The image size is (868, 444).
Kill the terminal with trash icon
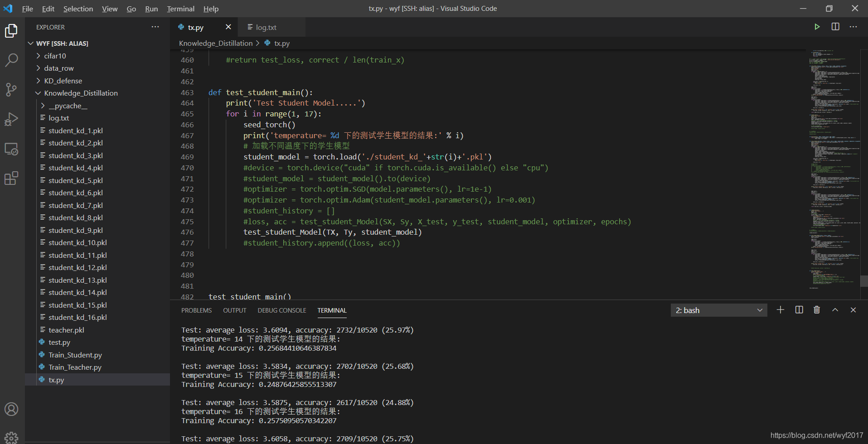pyautogui.click(x=817, y=310)
